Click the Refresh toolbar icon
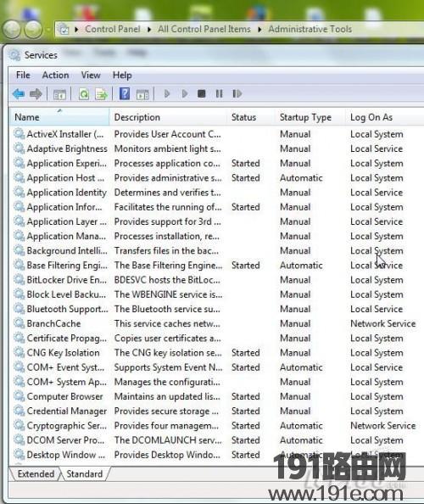The image size is (424, 504). pyautogui.click(x=84, y=94)
